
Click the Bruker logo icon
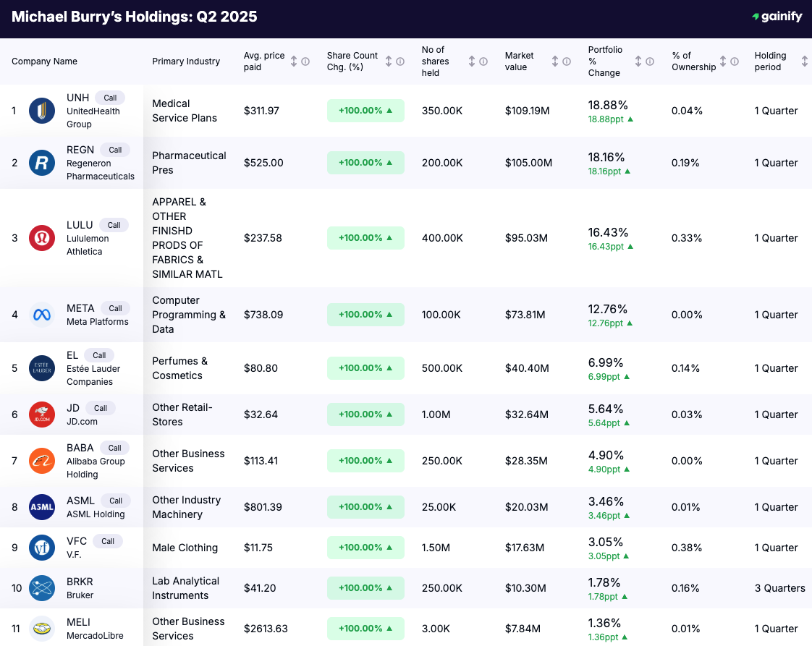coord(42,588)
